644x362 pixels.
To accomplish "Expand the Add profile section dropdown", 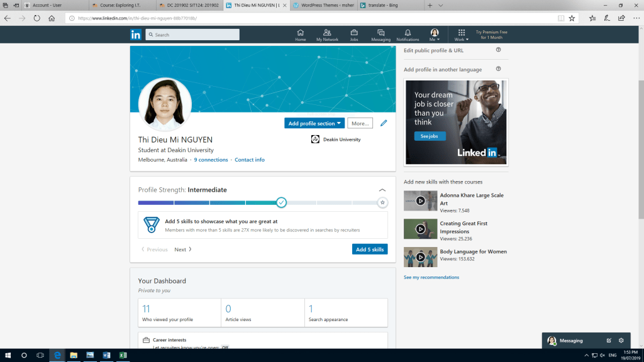I will 314,123.
